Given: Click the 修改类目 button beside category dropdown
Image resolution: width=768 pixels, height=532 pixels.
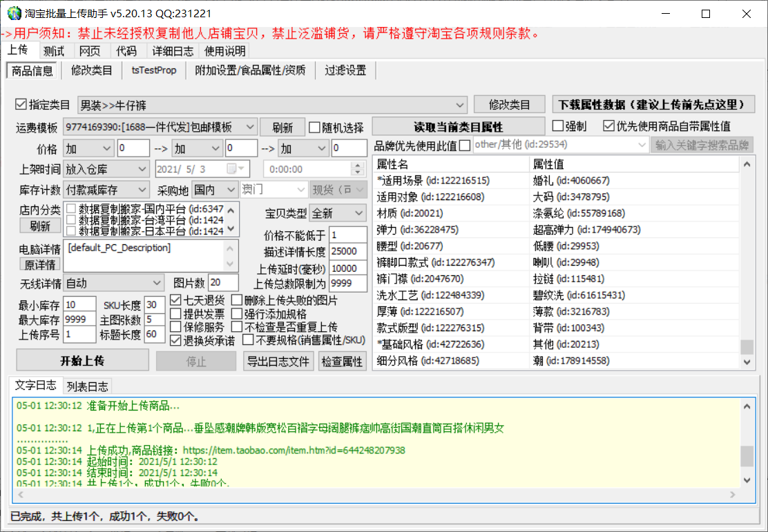Looking at the screenshot, I should point(510,104).
